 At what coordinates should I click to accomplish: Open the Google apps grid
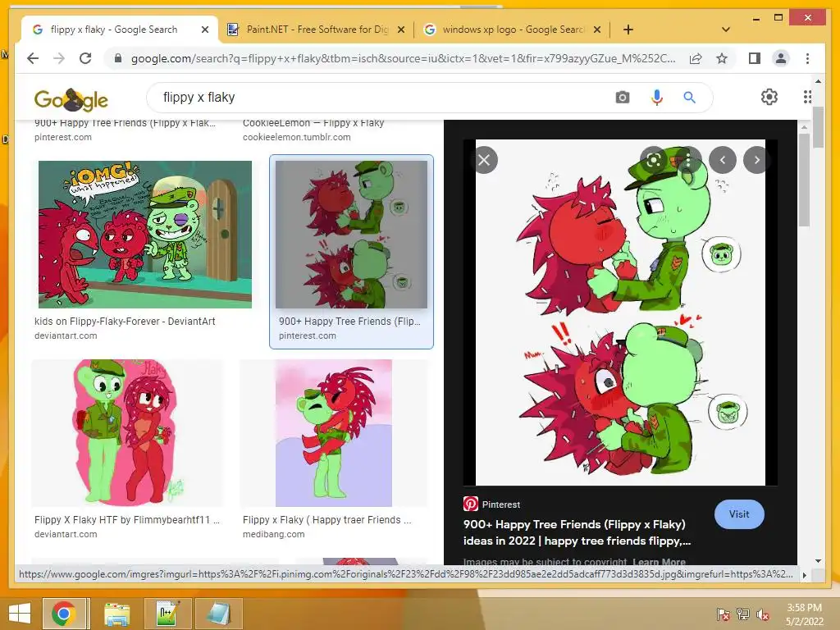(x=807, y=97)
